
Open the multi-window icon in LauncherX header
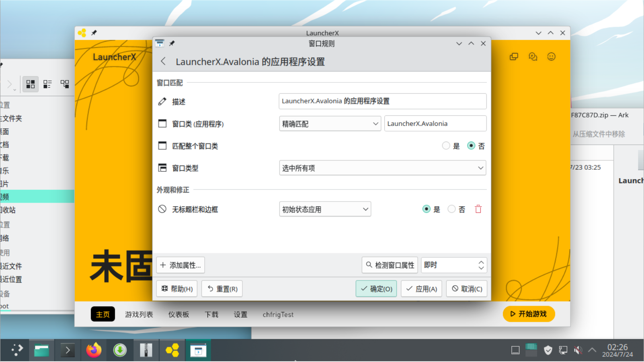514,57
